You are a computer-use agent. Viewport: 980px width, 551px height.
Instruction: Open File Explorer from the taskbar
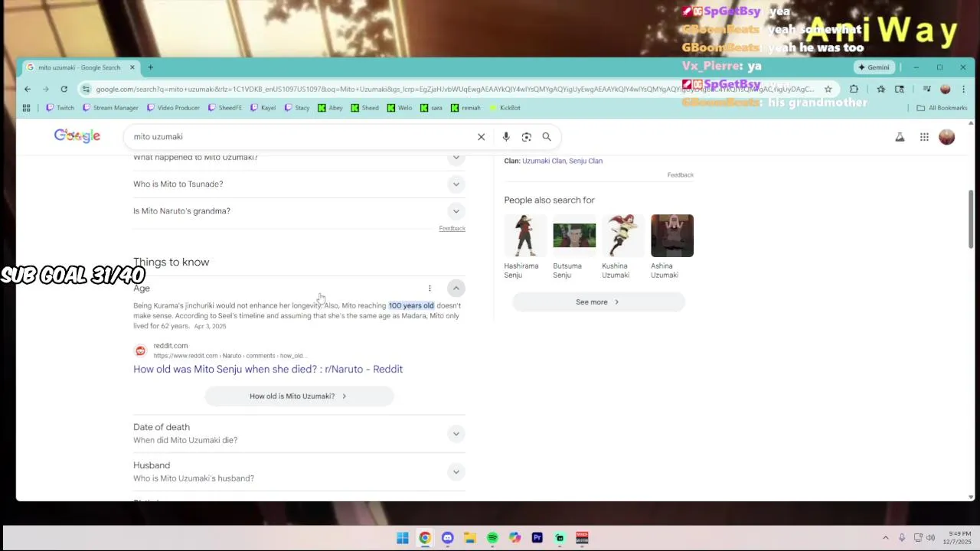pos(470,538)
